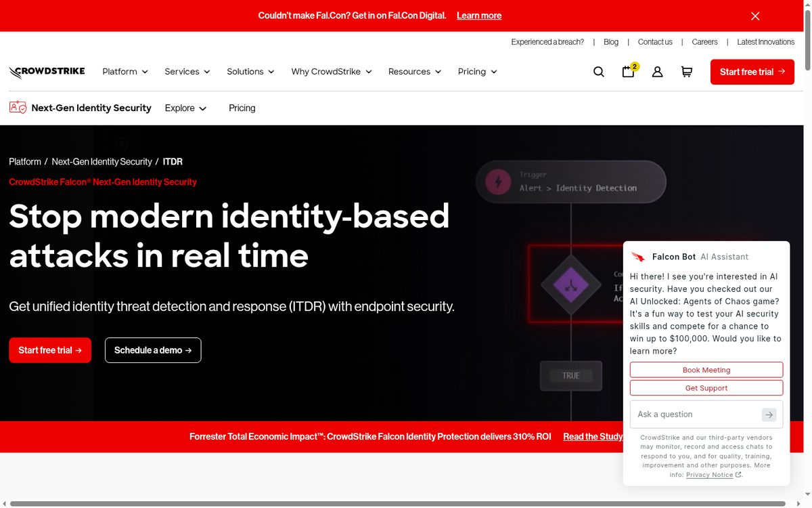The height and width of the screenshot is (508, 812).
Task: Close the red Fal.Con announcement banner
Action: pyautogui.click(x=755, y=16)
